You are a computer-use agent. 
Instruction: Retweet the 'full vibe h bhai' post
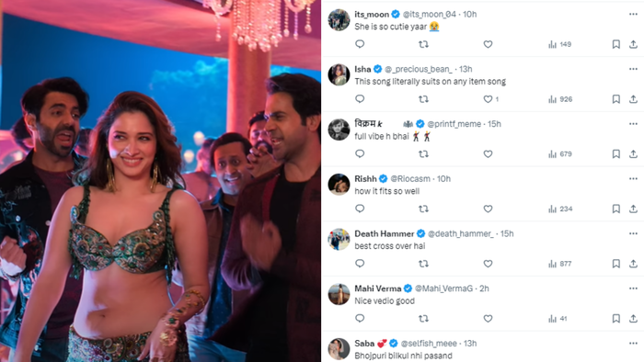(423, 154)
